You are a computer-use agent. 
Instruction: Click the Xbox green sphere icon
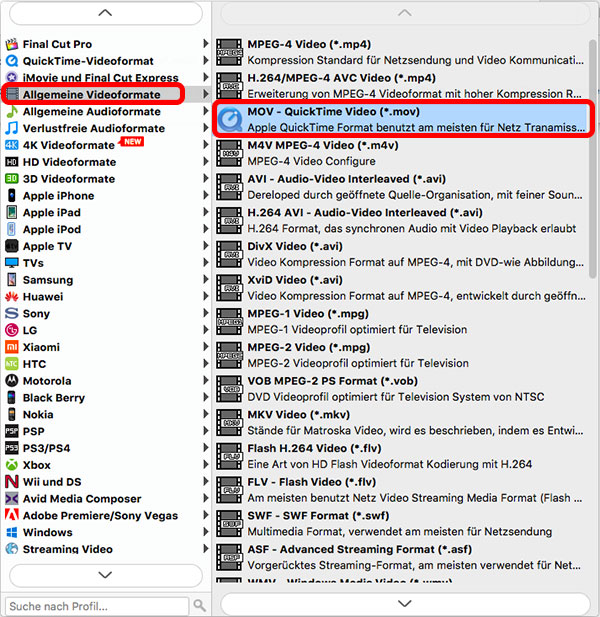[x=12, y=465]
